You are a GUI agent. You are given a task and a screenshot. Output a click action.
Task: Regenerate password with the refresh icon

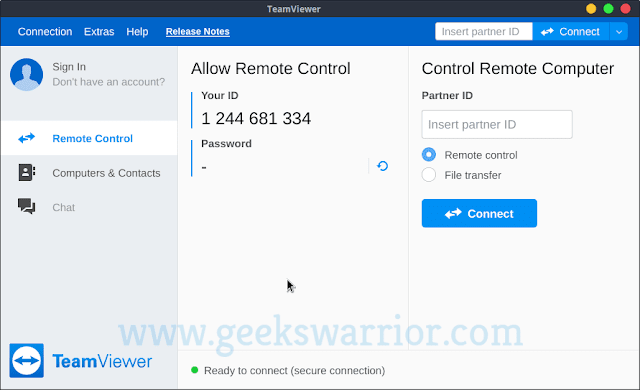point(382,166)
